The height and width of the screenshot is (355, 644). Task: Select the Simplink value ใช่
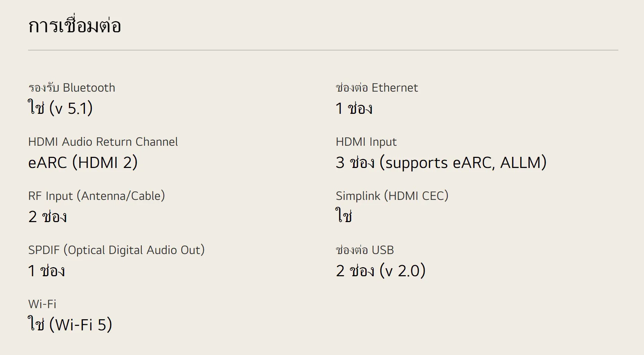coord(344,216)
